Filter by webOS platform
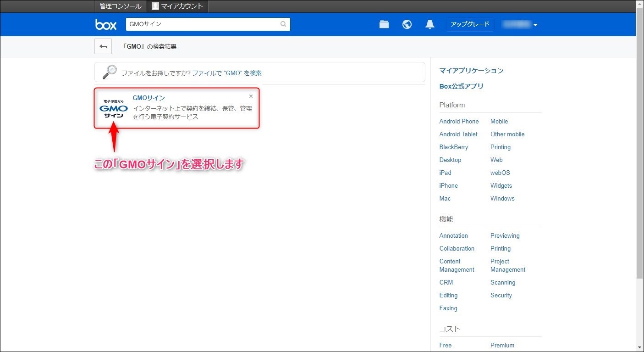 click(500, 173)
